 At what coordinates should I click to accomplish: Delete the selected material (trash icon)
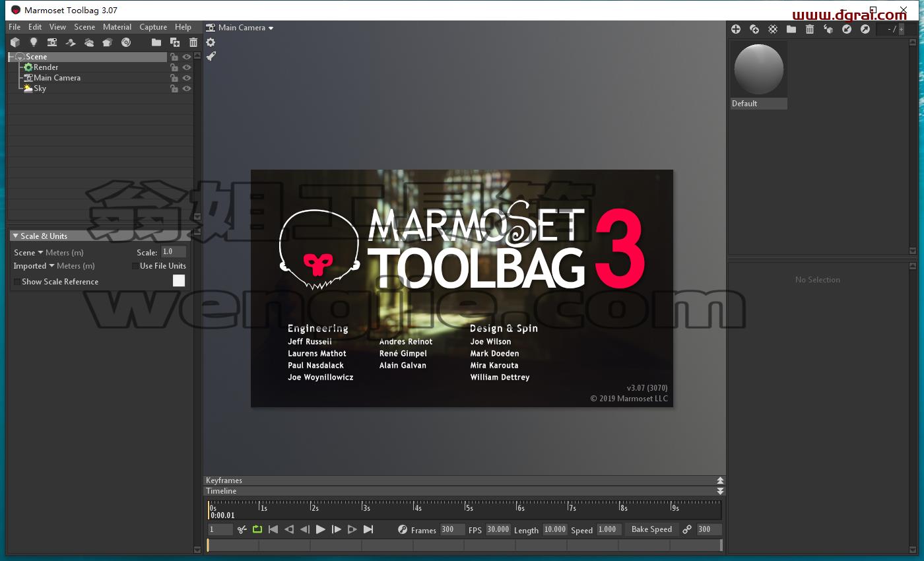point(810,29)
